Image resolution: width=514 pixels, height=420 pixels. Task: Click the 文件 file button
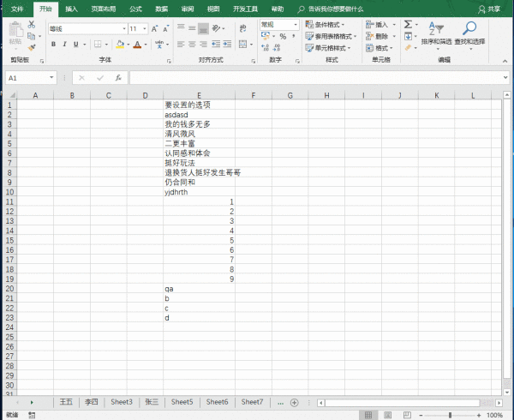(x=16, y=9)
